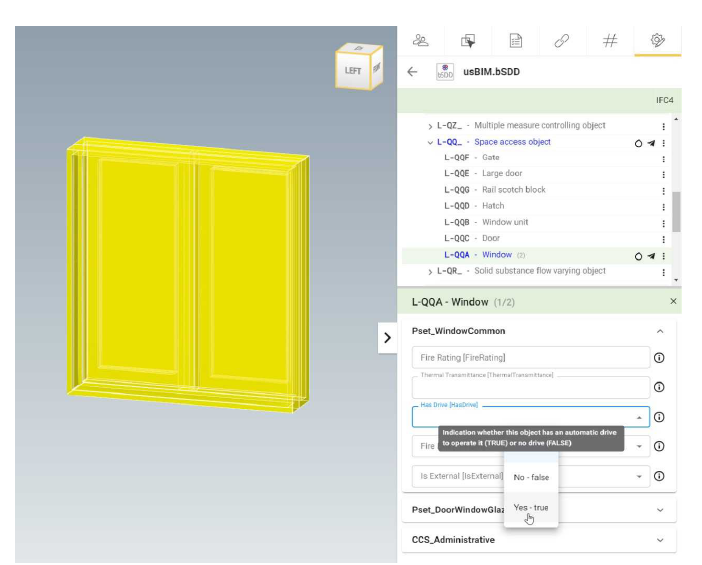Open more options for L-QQA Window row
The height and width of the screenshot is (565, 702).
(663, 256)
